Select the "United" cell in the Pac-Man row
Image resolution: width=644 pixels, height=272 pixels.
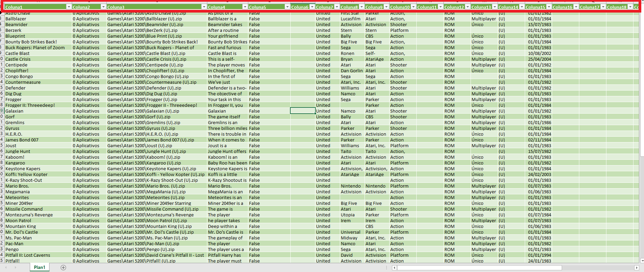(x=327, y=244)
